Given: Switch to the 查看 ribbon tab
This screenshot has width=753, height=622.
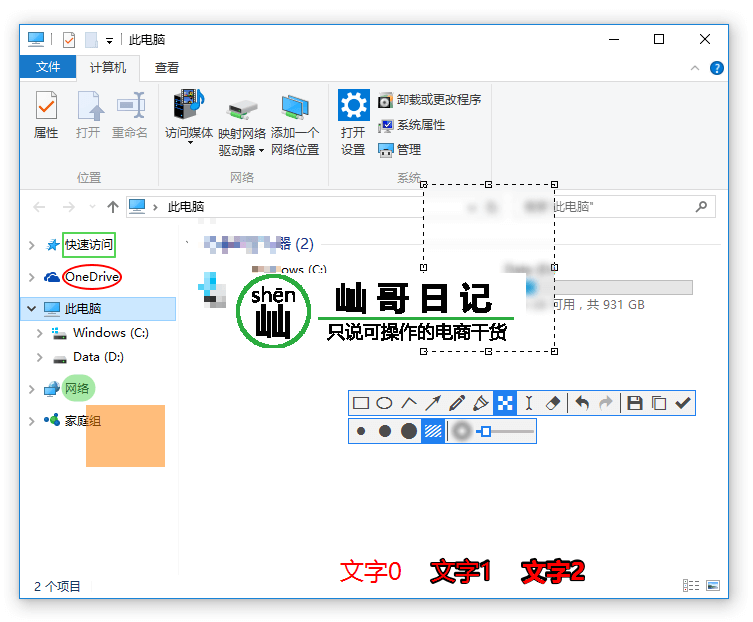Looking at the screenshot, I should click(x=167, y=68).
